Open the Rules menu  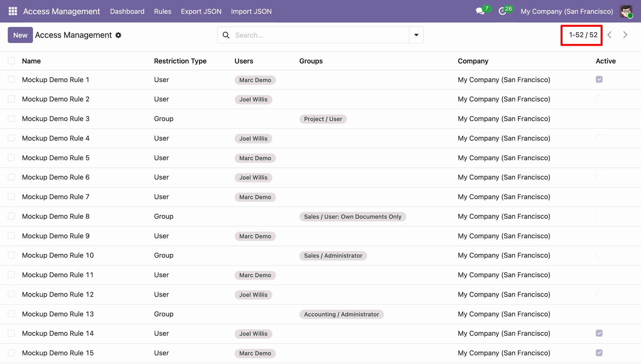click(x=163, y=11)
